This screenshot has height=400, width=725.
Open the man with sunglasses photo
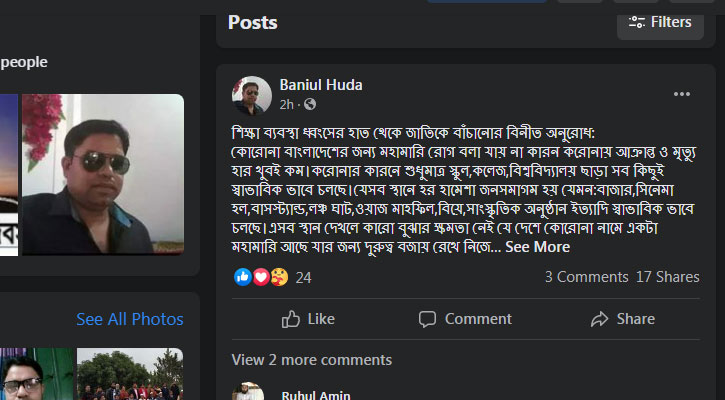click(x=103, y=175)
